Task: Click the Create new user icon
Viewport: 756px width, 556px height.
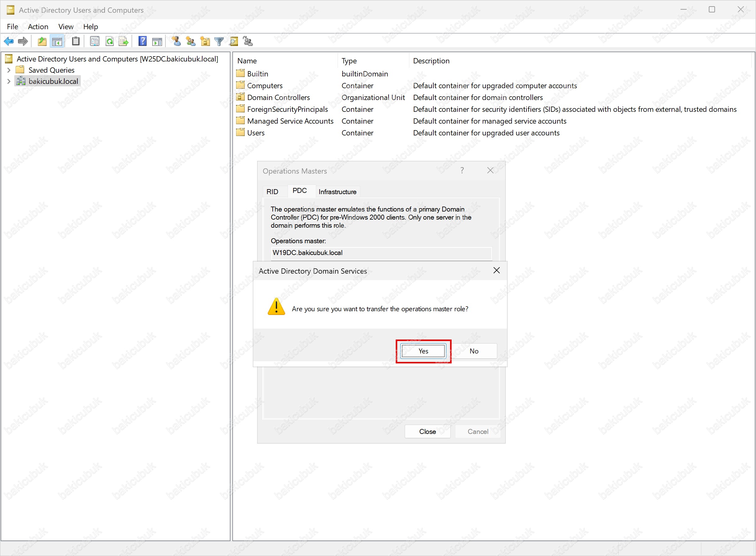Action: [176, 41]
